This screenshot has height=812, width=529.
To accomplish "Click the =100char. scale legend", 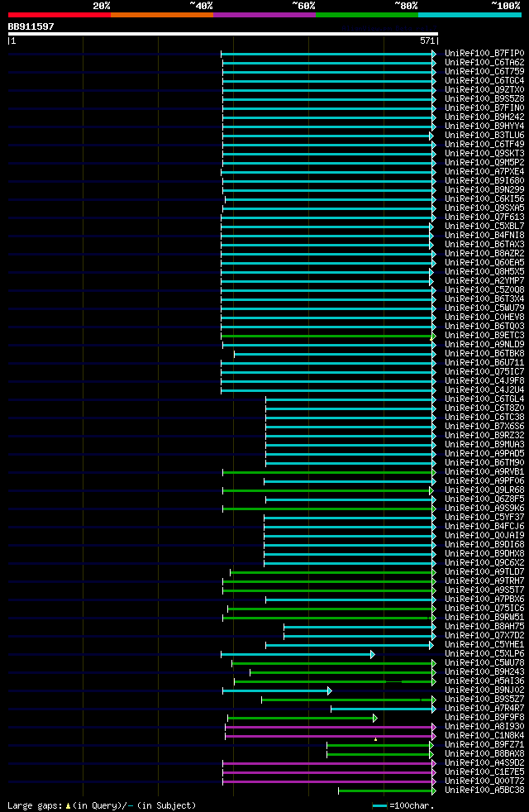I will click(x=403, y=805).
